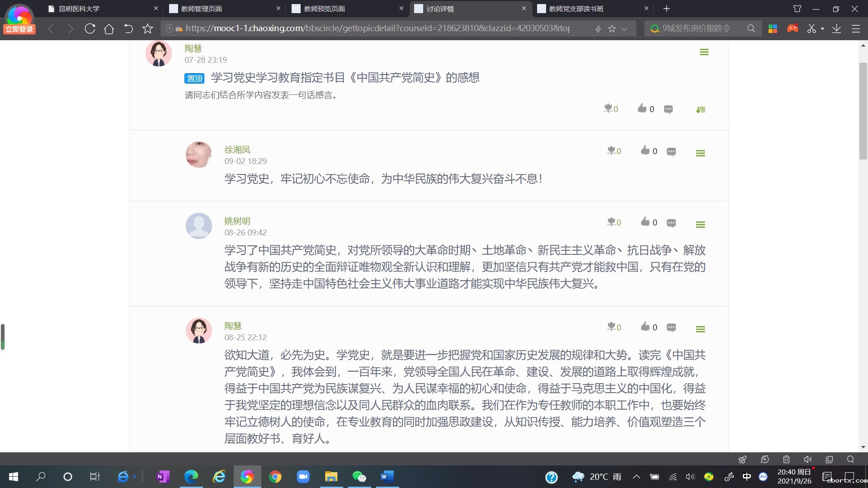The width and height of the screenshot is (868, 488).
Task: Like 陶慧's 08-25 reply thumbs-up
Action: (645, 327)
